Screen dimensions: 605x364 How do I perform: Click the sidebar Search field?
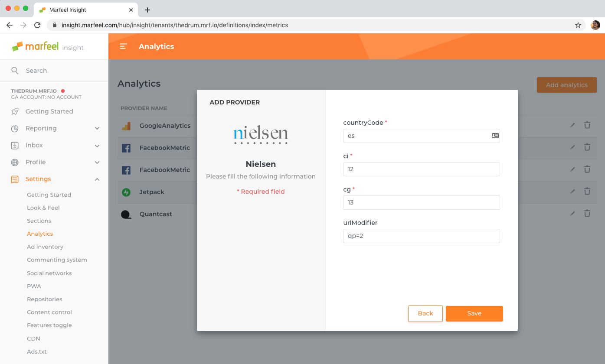tap(54, 71)
